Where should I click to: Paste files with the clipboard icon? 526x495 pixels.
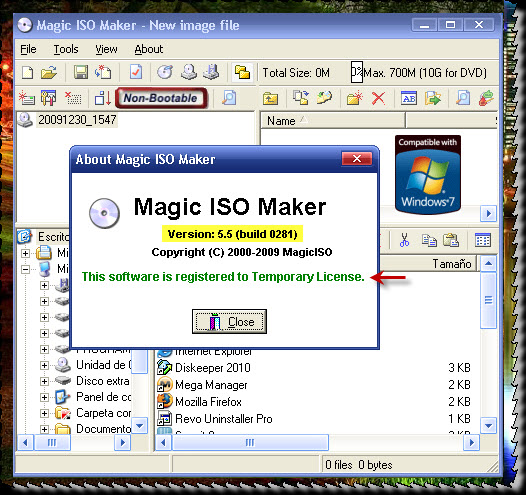[x=451, y=240]
